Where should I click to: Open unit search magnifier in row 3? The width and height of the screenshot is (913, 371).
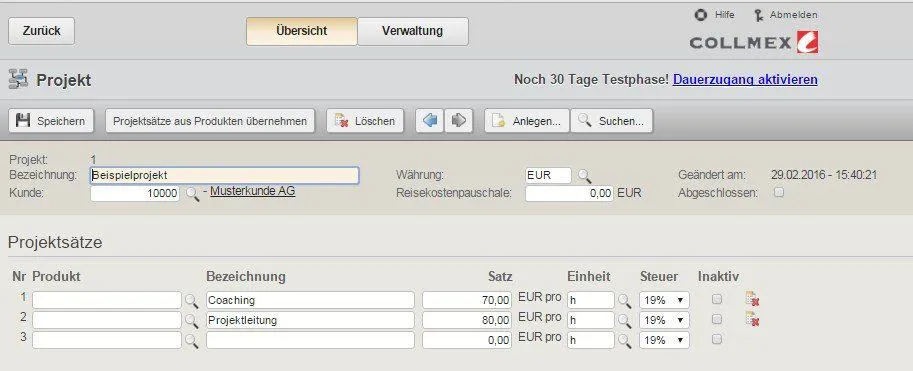625,341
